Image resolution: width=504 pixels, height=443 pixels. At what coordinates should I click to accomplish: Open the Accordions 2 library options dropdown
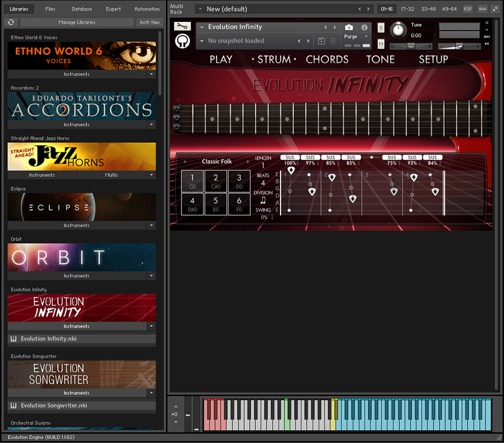[x=151, y=125]
